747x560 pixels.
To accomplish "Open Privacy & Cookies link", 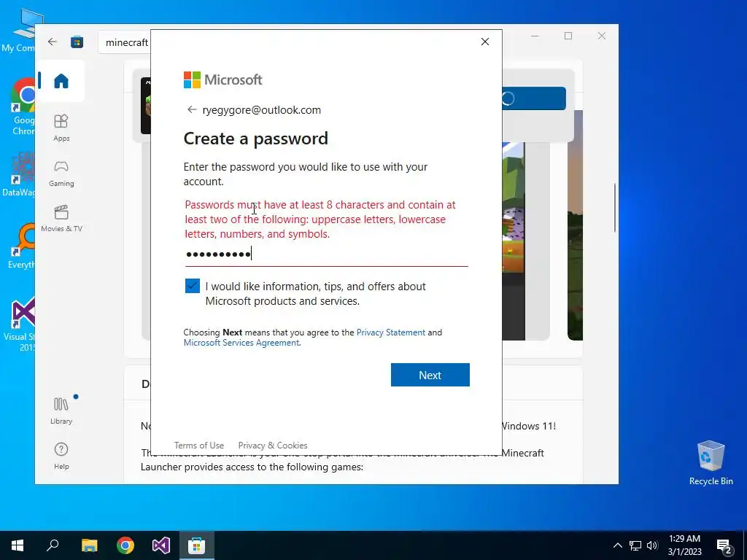I will [273, 446].
